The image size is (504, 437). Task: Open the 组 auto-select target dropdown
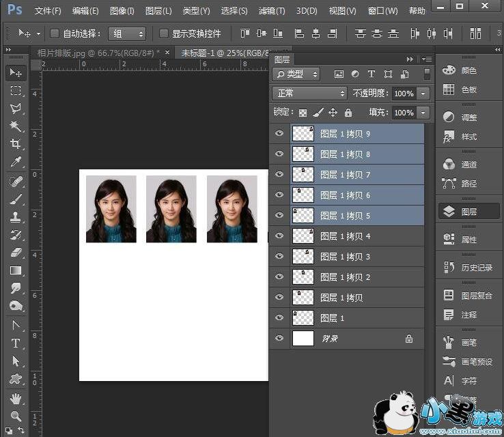[x=128, y=33]
